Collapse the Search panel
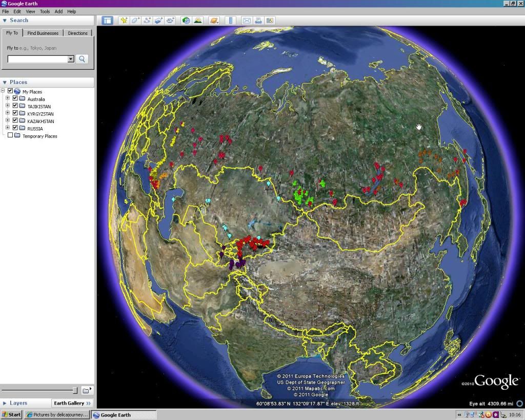 (x=5, y=21)
